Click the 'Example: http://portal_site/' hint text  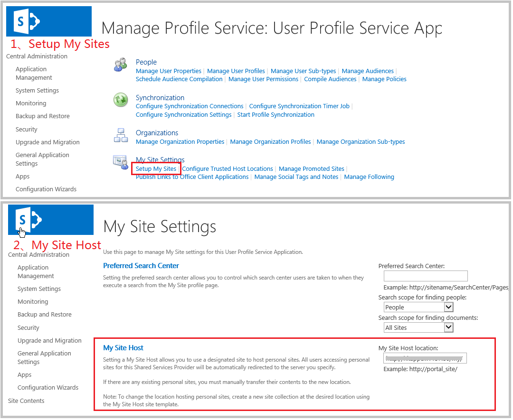[x=420, y=369]
